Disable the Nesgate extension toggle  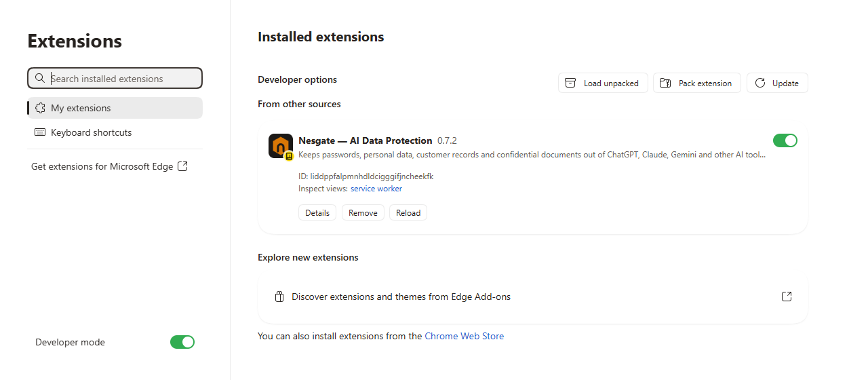(785, 140)
